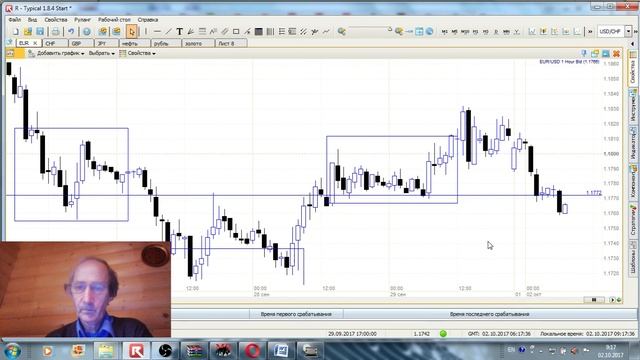Click the pin icon in chart header
The width and height of the screenshot is (640, 360).
coord(584,53)
